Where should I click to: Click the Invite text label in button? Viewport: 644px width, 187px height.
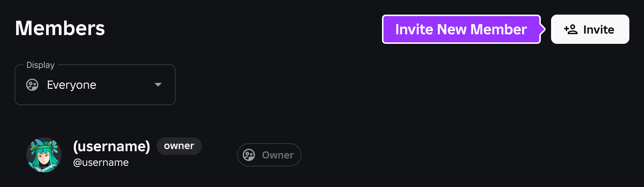point(599,30)
